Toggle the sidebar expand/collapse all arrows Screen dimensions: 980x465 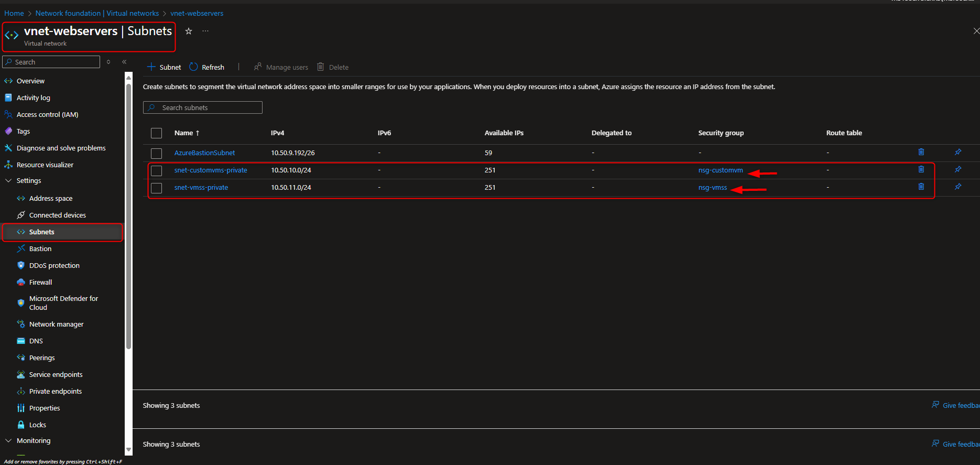(x=108, y=62)
